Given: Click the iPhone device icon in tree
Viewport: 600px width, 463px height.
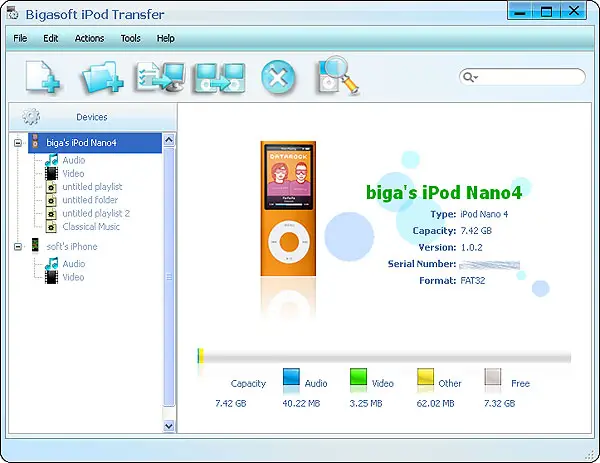Looking at the screenshot, I should click(35, 246).
